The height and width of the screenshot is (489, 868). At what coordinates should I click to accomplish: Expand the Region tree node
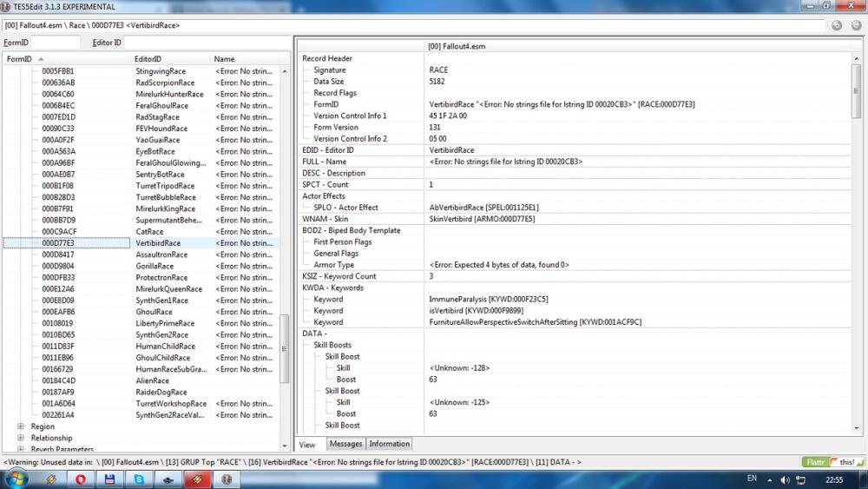tap(21, 426)
